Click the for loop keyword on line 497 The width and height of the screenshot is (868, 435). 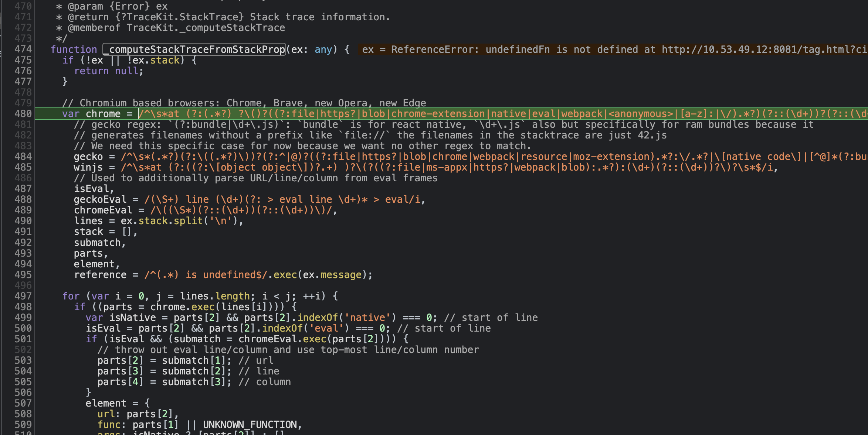(x=71, y=296)
